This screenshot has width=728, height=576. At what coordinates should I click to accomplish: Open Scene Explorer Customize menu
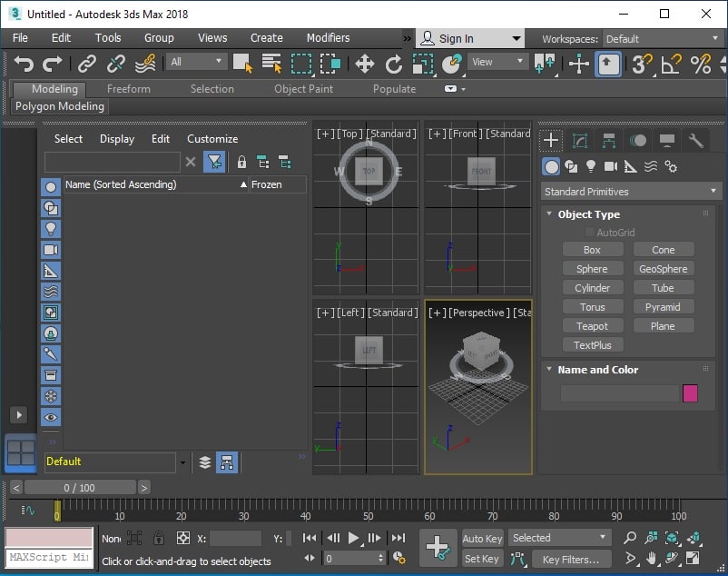pyautogui.click(x=212, y=139)
